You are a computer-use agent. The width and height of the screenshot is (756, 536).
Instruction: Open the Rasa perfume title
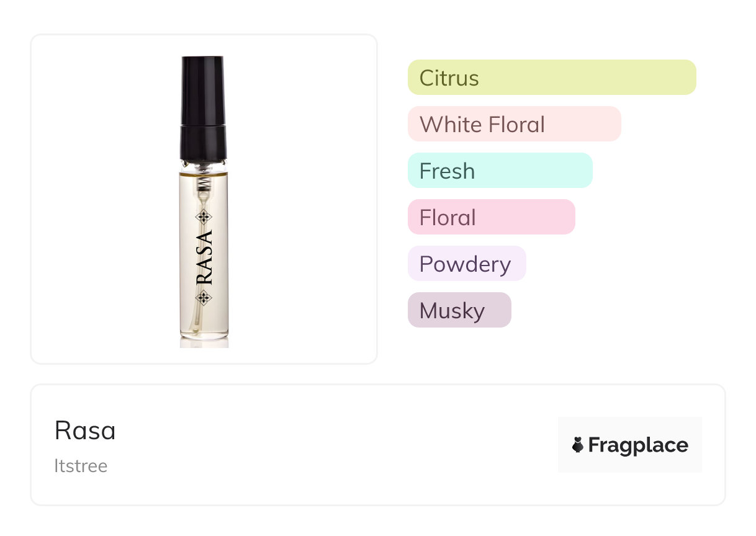tap(85, 431)
